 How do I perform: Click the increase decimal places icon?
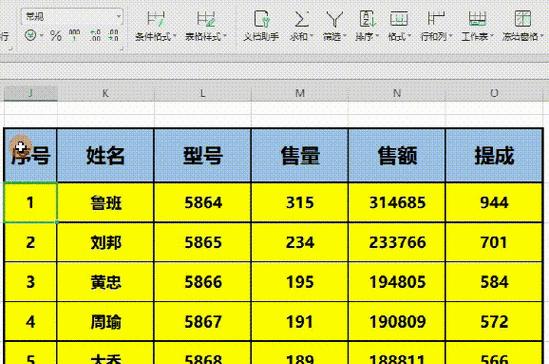pyautogui.click(x=95, y=35)
